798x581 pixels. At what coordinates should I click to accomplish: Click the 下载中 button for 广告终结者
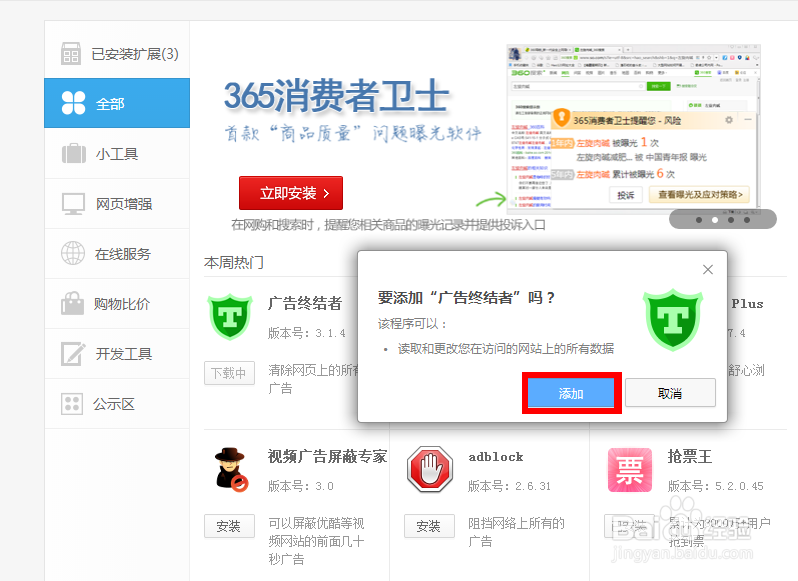click(230, 373)
